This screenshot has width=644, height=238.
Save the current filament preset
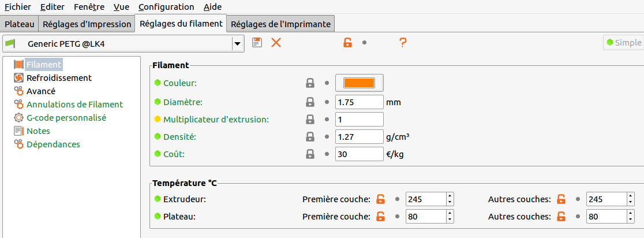click(257, 42)
